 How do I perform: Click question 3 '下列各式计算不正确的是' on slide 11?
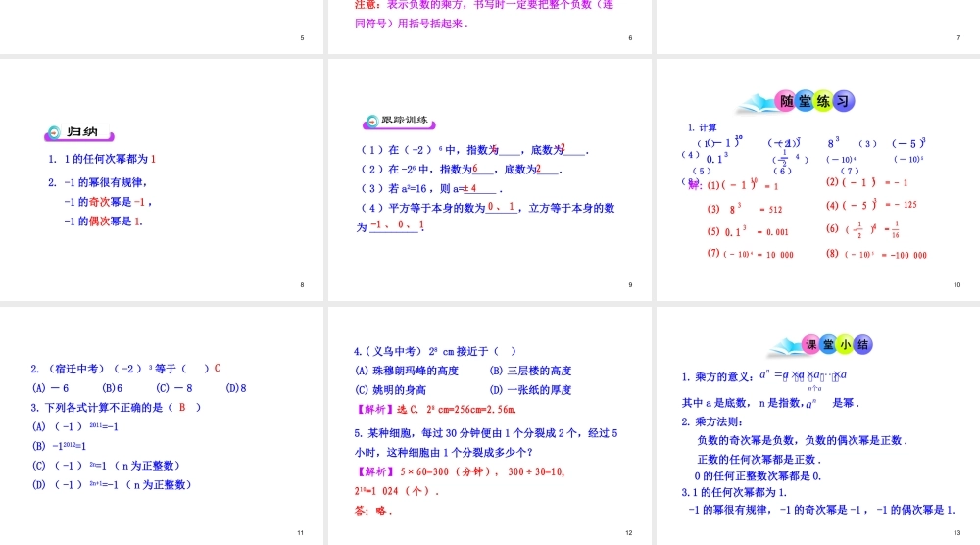pyautogui.click(x=116, y=408)
